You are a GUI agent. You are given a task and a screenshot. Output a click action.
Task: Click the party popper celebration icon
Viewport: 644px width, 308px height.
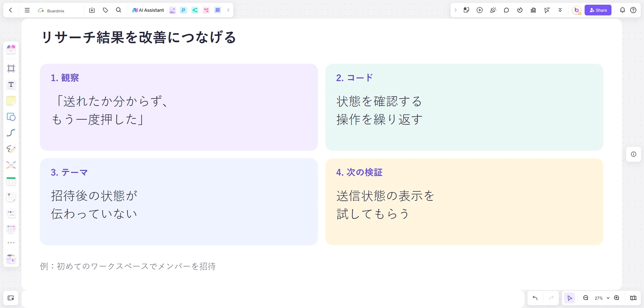(493, 10)
